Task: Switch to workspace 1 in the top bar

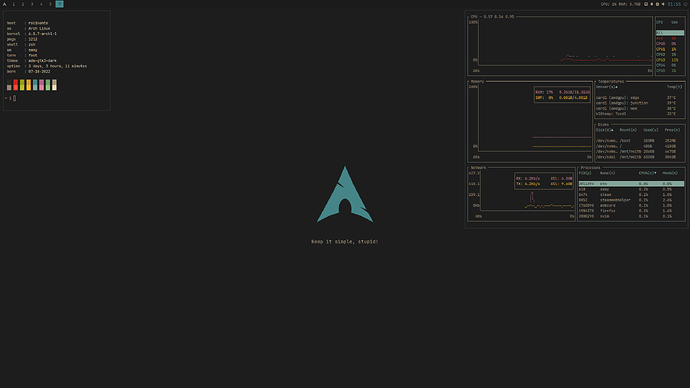Action: tap(14, 4)
